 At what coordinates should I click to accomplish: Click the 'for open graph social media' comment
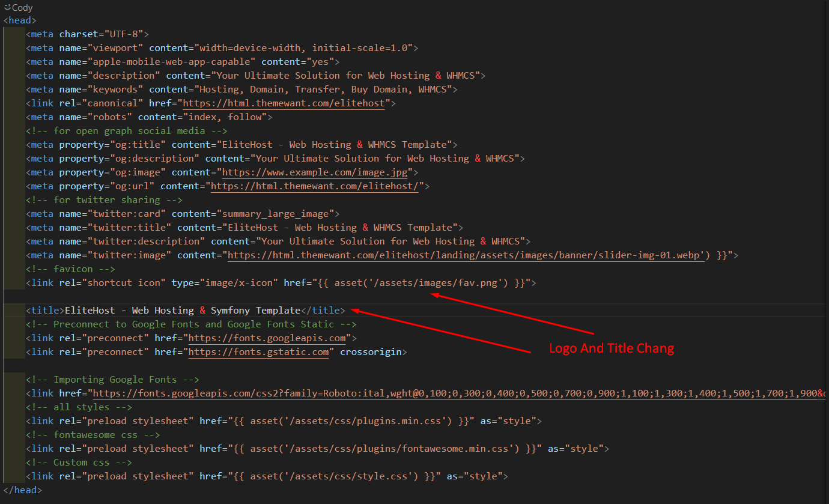point(127,131)
